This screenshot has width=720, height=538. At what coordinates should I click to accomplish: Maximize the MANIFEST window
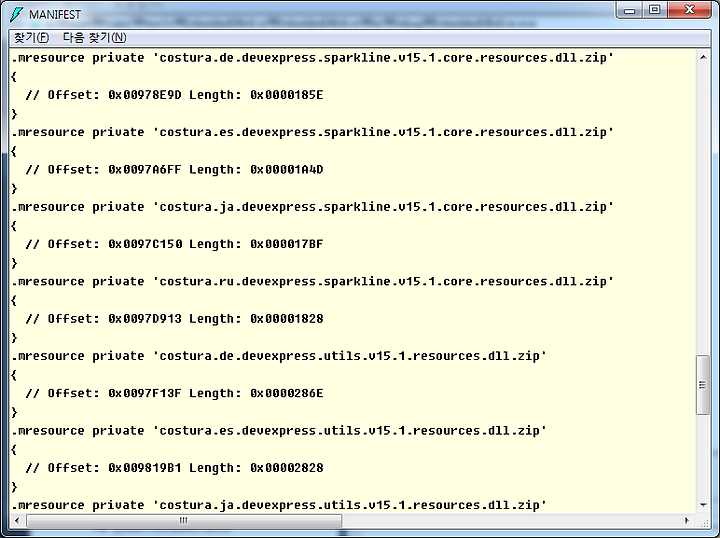coord(655,11)
